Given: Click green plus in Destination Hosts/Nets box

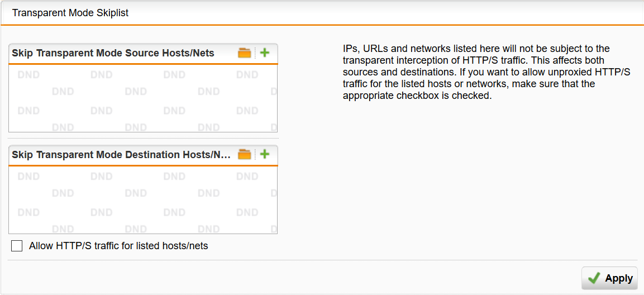Looking at the screenshot, I should click(x=265, y=154).
